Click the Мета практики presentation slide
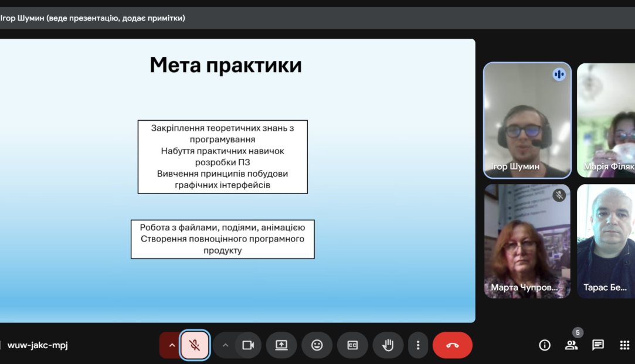The width and height of the screenshot is (635, 364). (237, 181)
